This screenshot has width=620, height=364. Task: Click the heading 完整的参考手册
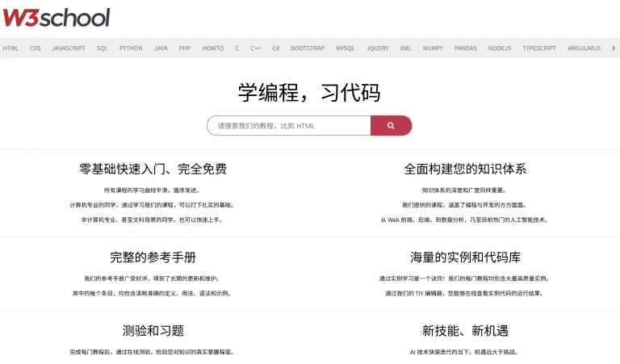pos(153,257)
